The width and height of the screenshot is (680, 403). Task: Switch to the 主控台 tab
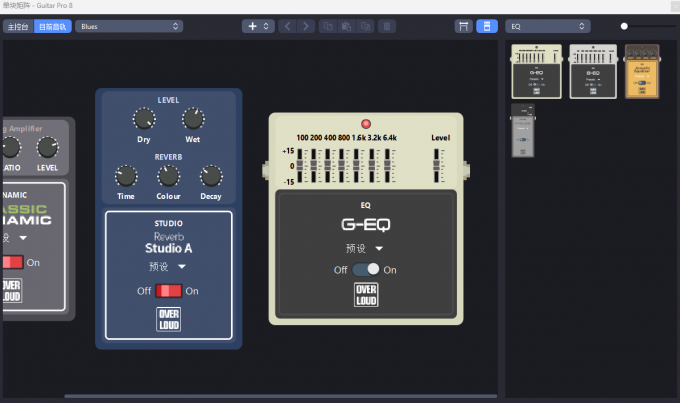tap(18, 26)
